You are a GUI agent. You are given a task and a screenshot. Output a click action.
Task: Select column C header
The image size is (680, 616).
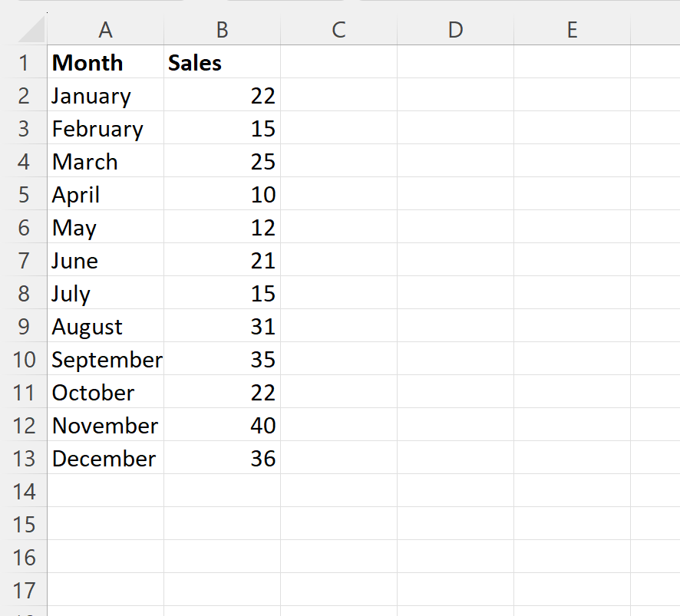[x=338, y=30]
